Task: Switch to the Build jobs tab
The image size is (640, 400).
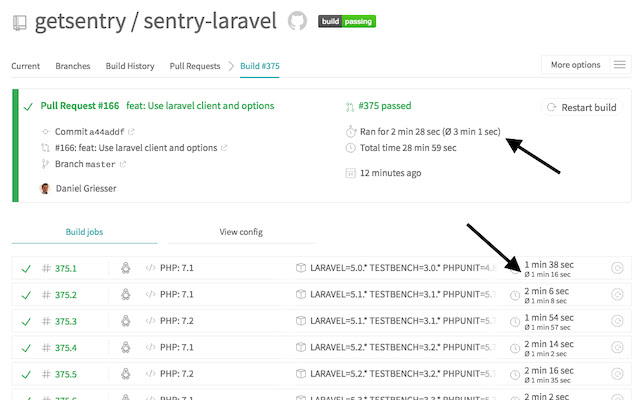Action: pyautogui.click(x=84, y=232)
